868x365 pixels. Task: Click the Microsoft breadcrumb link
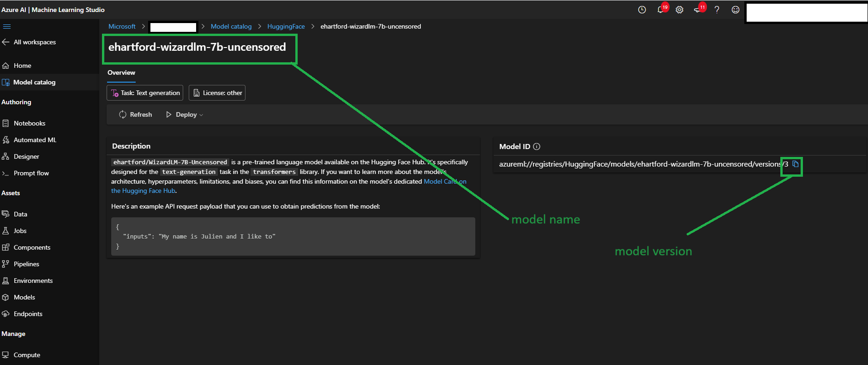[x=122, y=26]
